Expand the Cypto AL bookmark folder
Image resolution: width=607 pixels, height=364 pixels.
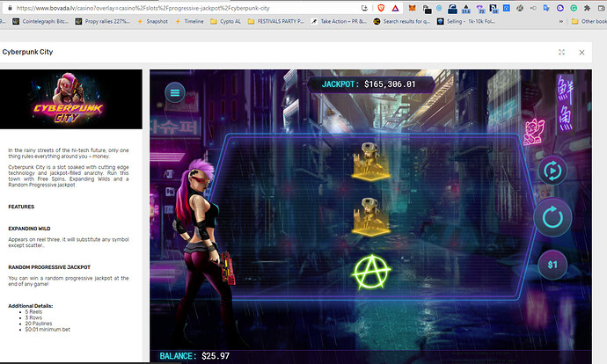click(x=225, y=21)
